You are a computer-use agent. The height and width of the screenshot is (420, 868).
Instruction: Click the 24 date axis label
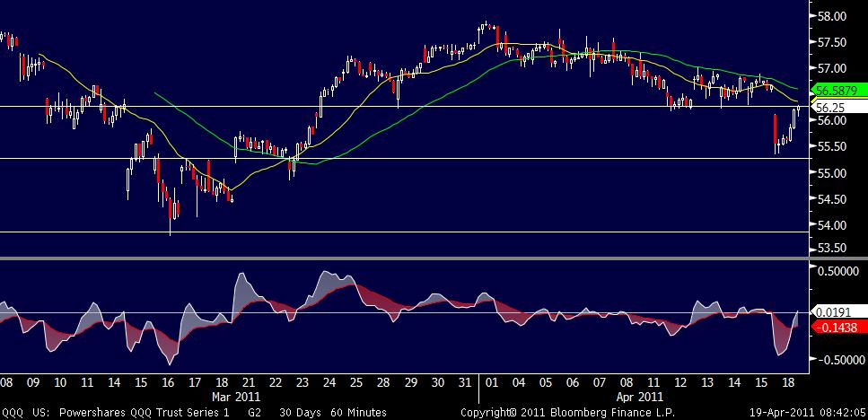point(329,382)
